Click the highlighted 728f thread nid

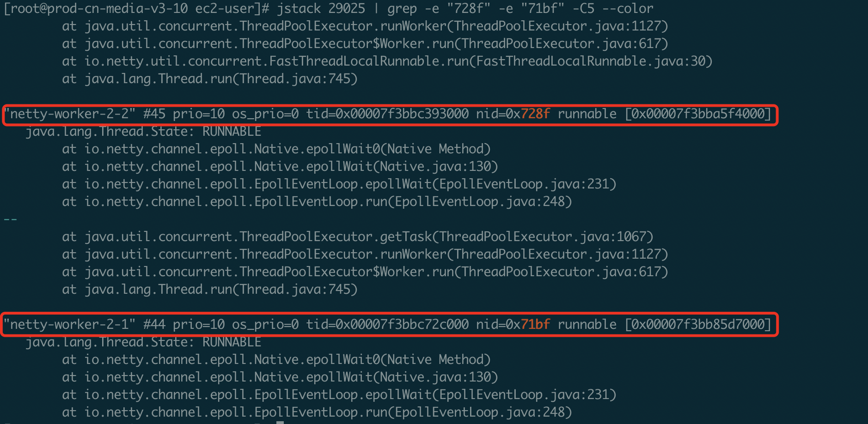pyautogui.click(x=535, y=114)
